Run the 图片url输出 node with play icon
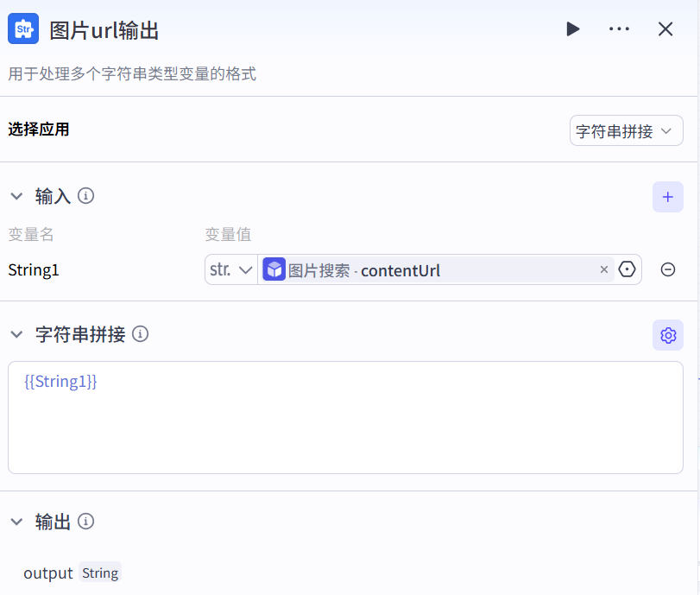This screenshot has height=595, width=700. click(x=573, y=29)
